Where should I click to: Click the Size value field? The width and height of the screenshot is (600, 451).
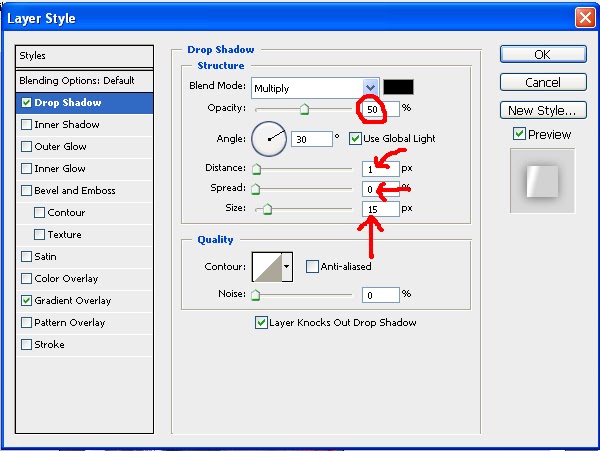point(381,209)
